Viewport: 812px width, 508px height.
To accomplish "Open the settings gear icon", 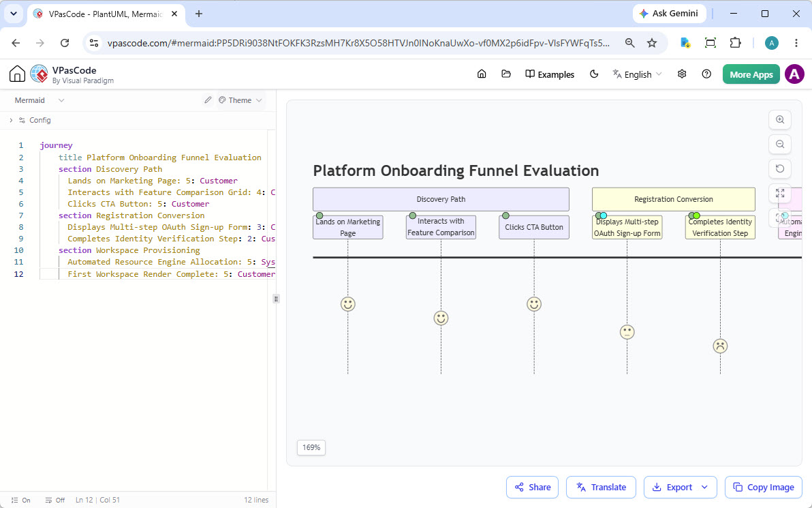I will (682, 74).
